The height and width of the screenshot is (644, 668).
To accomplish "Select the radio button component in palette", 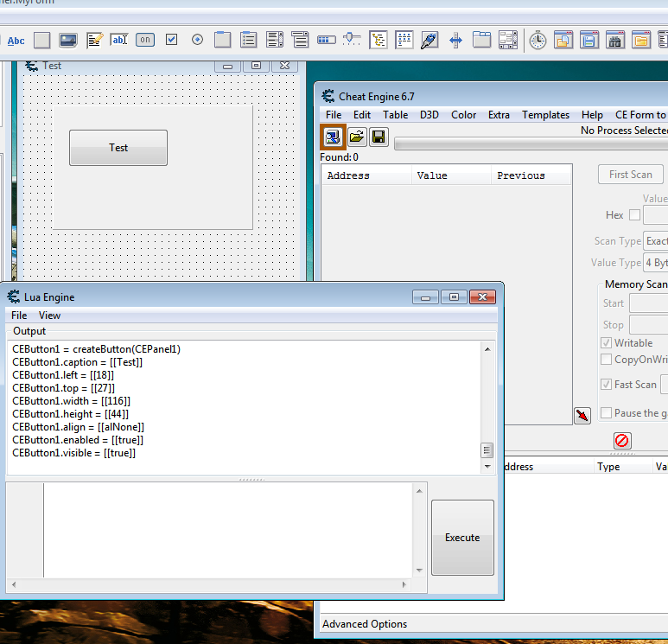I will (x=197, y=40).
